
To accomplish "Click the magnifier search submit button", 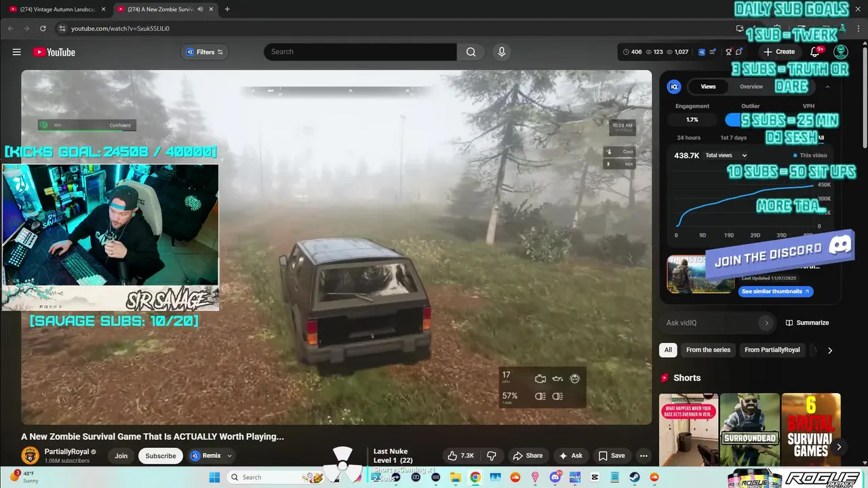I will point(471,52).
